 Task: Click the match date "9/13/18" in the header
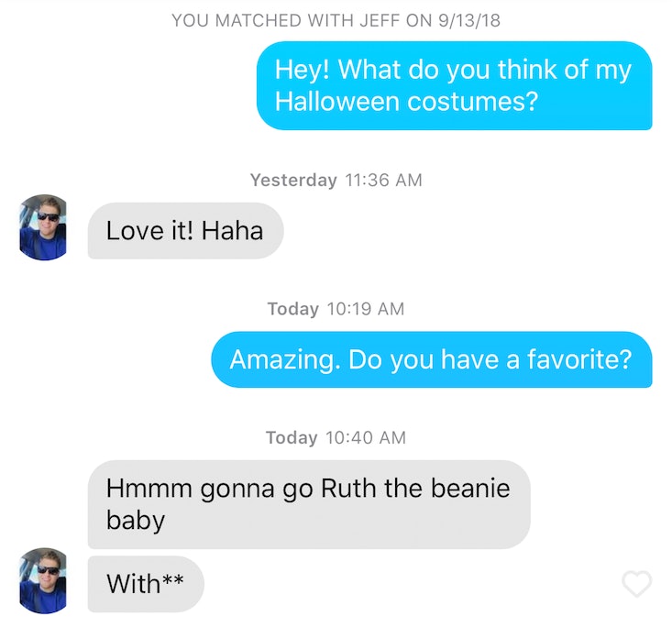click(469, 20)
